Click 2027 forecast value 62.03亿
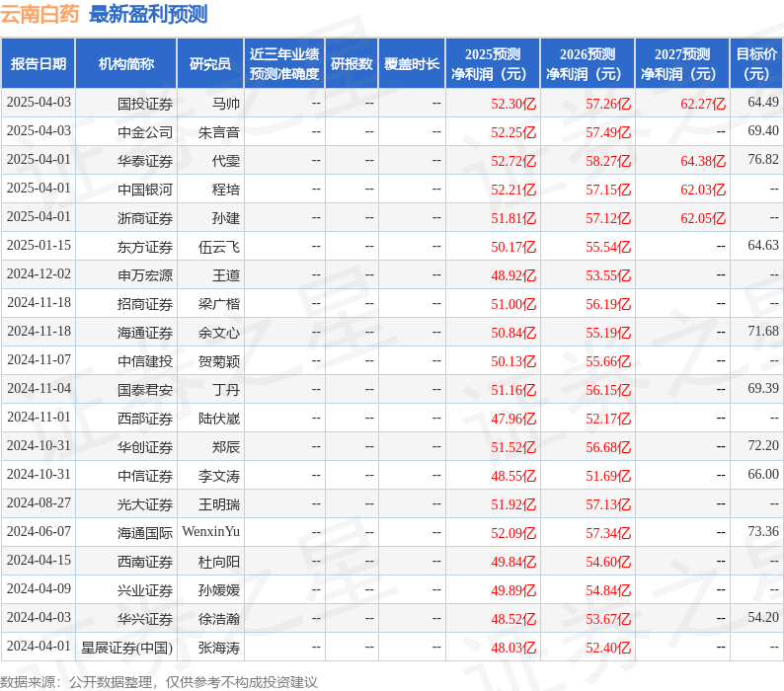This screenshot has height=691, width=784. click(x=702, y=190)
